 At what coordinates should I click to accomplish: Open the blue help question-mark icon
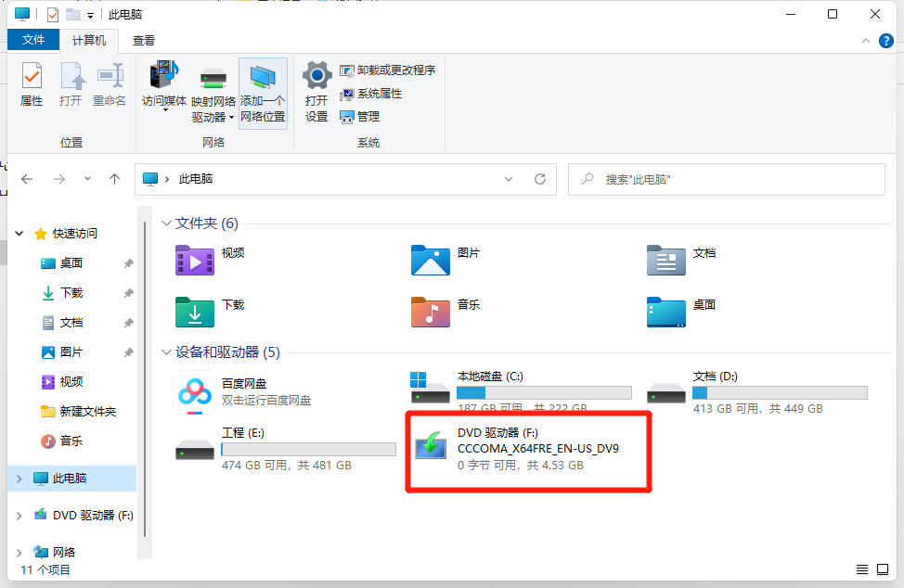(x=886, y=41)
